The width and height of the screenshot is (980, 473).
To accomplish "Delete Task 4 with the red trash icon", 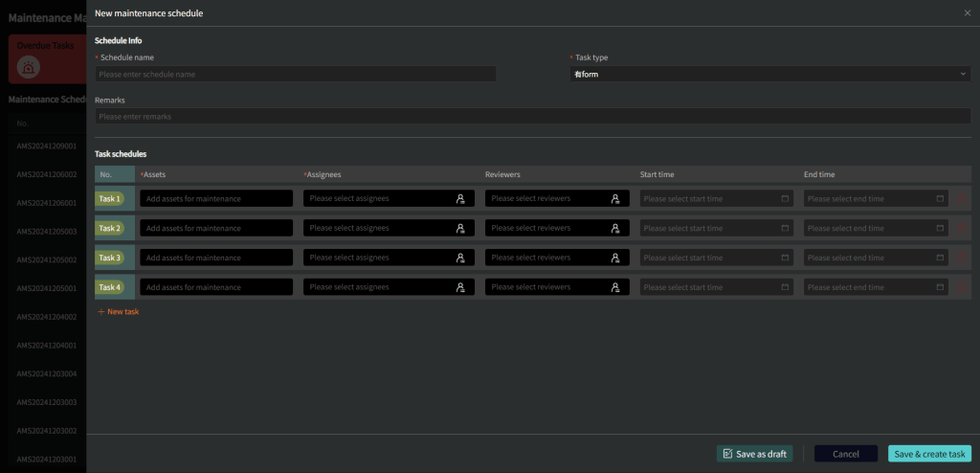I will point(963,287).
